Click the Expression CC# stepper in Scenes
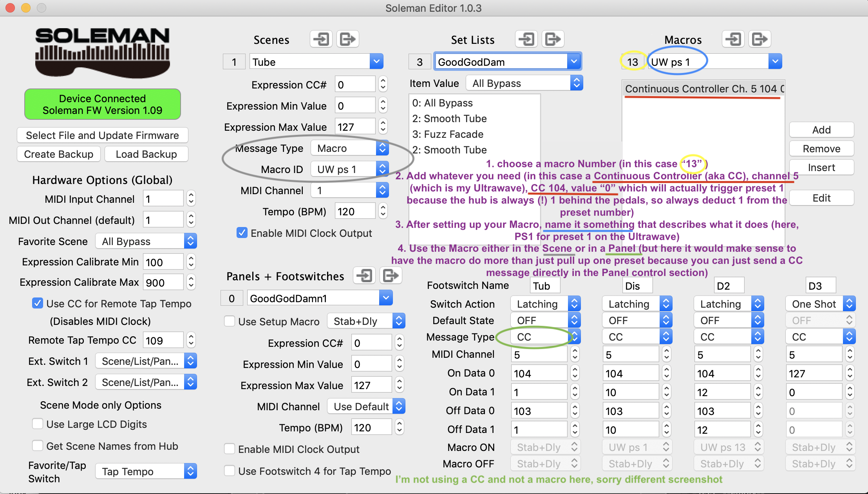Viewport: 868px width, 494px height. point(383,84)
